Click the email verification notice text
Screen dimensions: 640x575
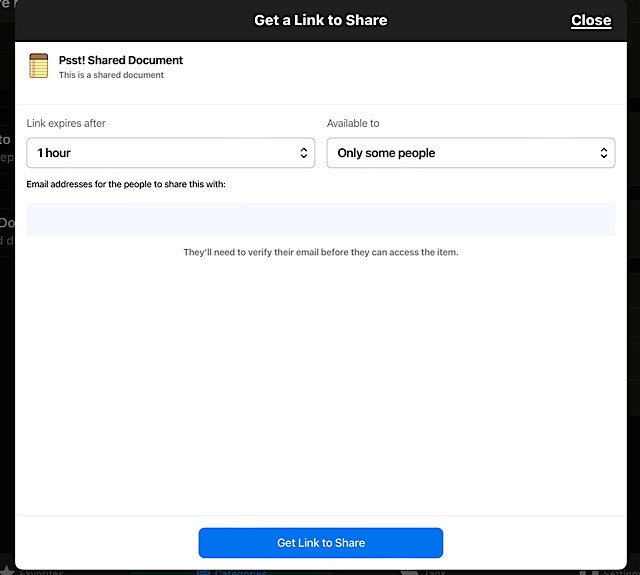tap(321, 252)
